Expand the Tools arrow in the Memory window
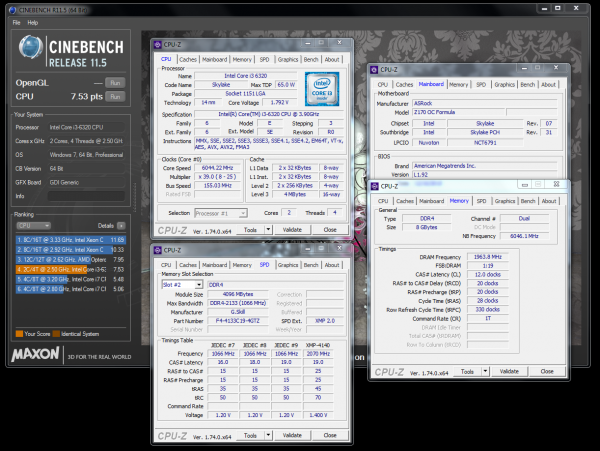This screenshot has width=600, height=451. (x=485, y=371)
